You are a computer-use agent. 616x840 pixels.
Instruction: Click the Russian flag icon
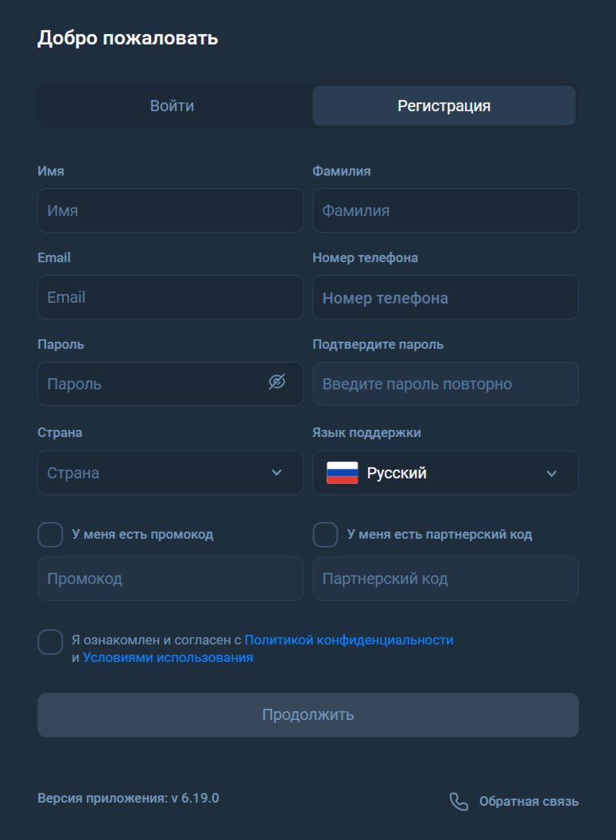pos(343,473)
